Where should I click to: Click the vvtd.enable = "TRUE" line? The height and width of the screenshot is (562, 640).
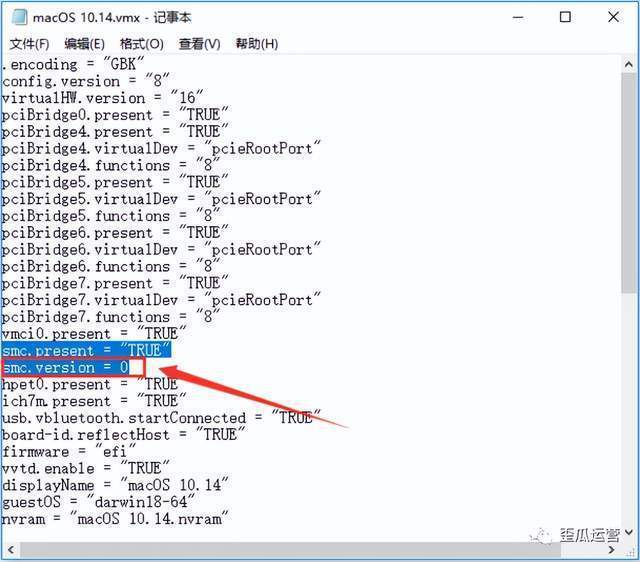click(x=85, y=469)
